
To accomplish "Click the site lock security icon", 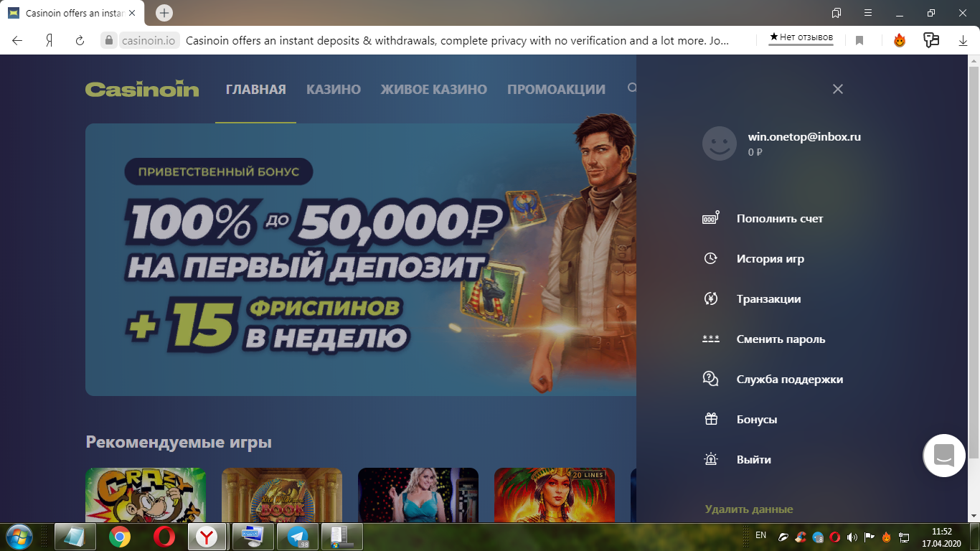I will point(108,40).
